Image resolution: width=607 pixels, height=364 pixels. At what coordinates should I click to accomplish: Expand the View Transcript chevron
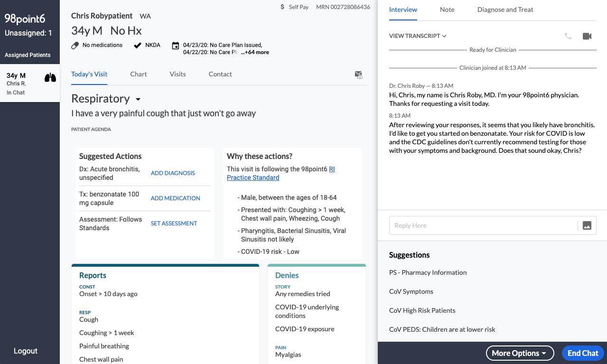[444, 36]
